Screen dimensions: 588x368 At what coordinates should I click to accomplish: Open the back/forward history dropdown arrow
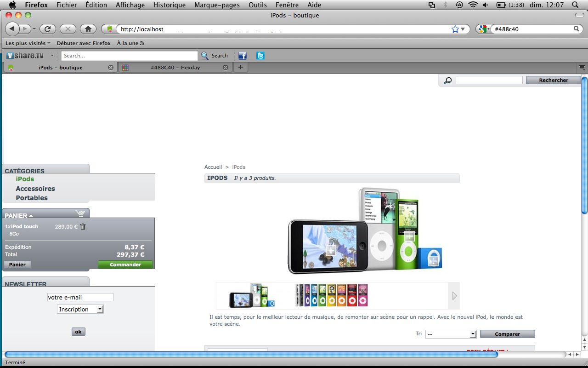(34, 29)
